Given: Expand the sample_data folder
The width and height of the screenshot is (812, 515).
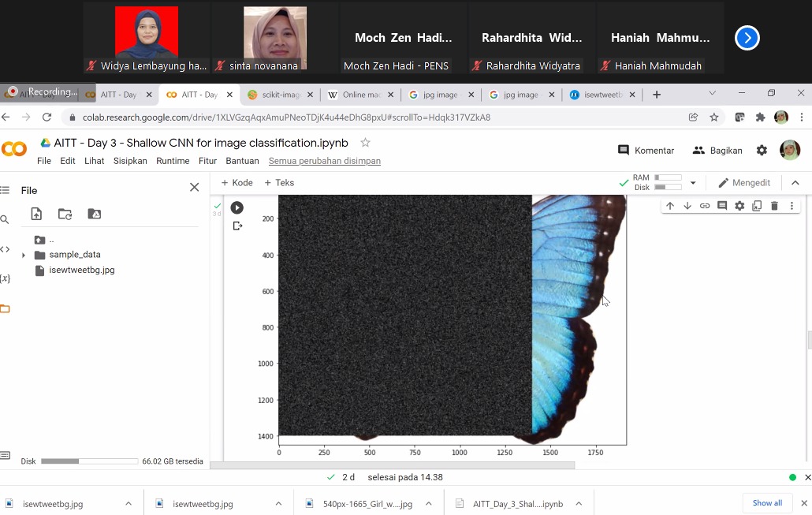Looking at the screenshot, I should 24,255.
